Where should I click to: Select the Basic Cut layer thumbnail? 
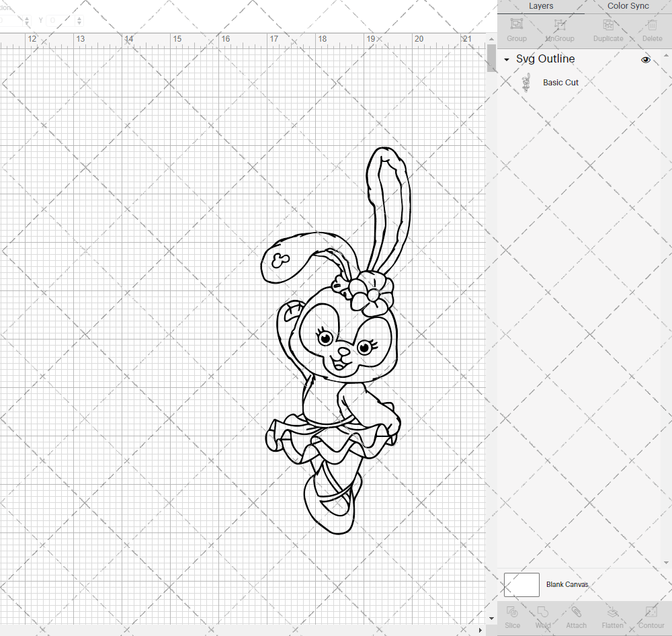pos(526,83)
